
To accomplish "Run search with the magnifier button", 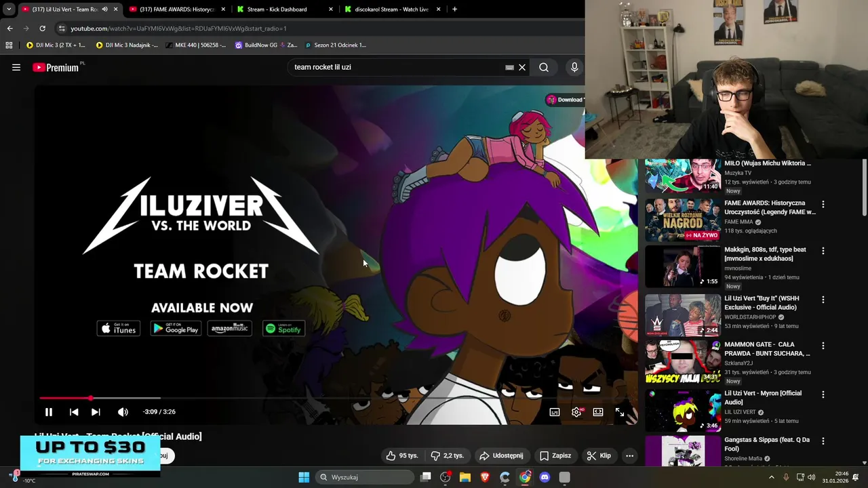I will pyautogui.click(x=544, y=67).
